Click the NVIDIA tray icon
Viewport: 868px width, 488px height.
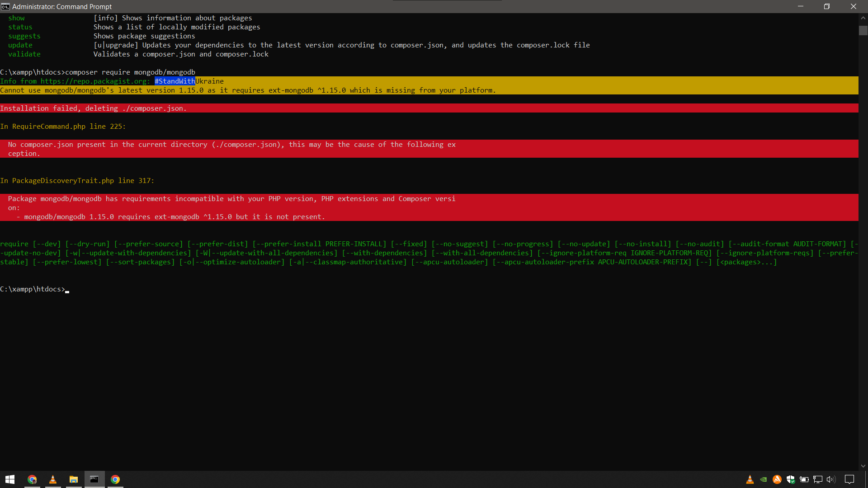(764, 479)
